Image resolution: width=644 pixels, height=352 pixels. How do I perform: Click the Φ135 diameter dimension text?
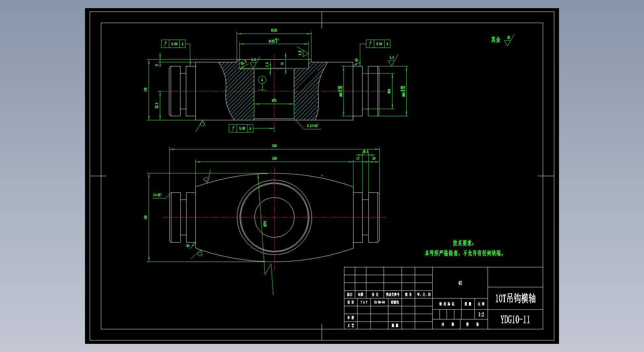pyautogui.click(x=274, y=30)
